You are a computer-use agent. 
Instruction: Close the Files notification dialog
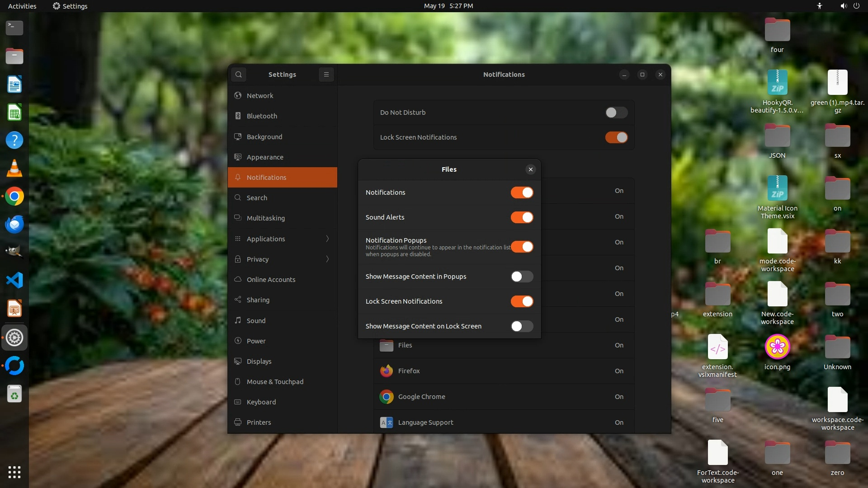pyautogui.click(x=531, y=169)
